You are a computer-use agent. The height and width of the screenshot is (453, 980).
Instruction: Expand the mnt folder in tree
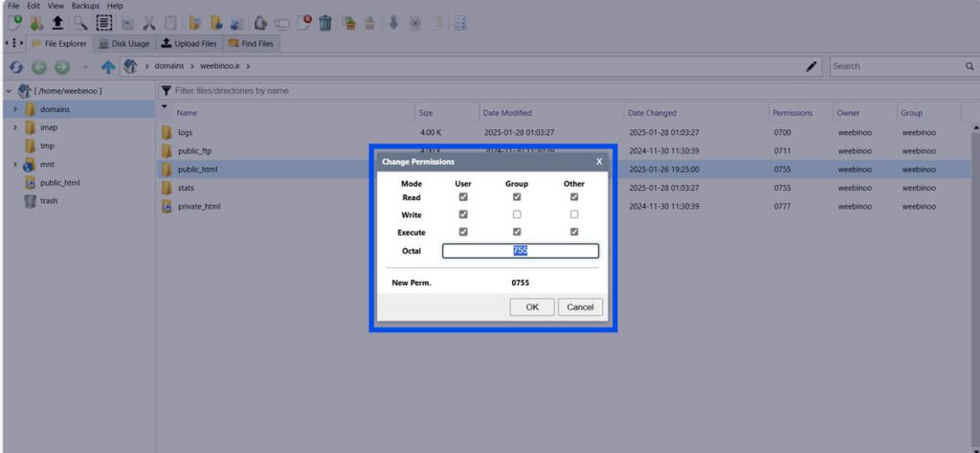tap(14, 165)
